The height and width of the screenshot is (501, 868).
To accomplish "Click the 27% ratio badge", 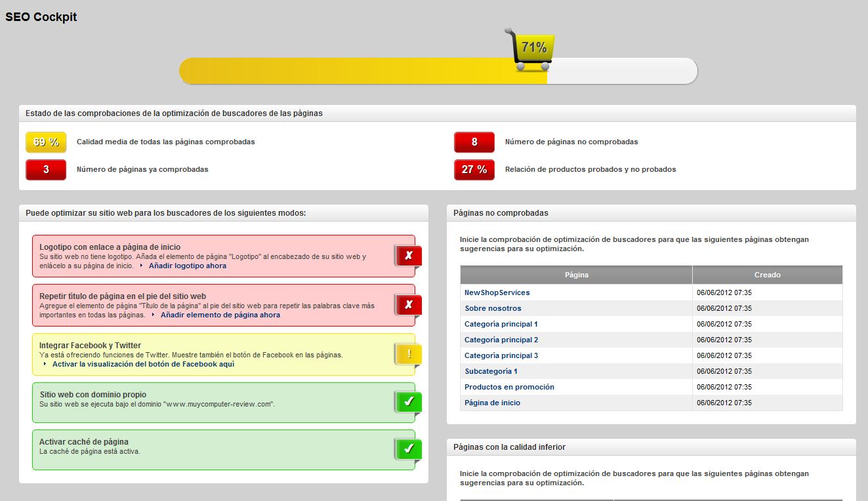I will coord(474,169).
